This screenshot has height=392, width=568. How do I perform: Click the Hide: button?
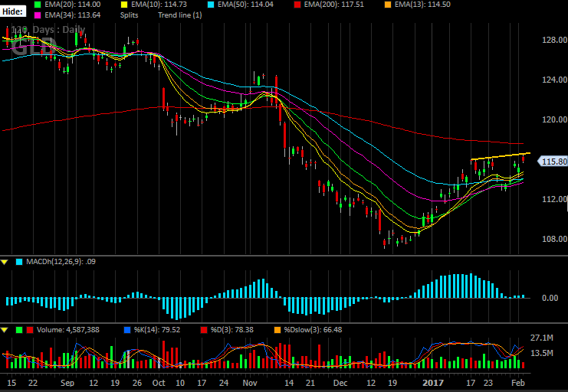pos(13,11)
